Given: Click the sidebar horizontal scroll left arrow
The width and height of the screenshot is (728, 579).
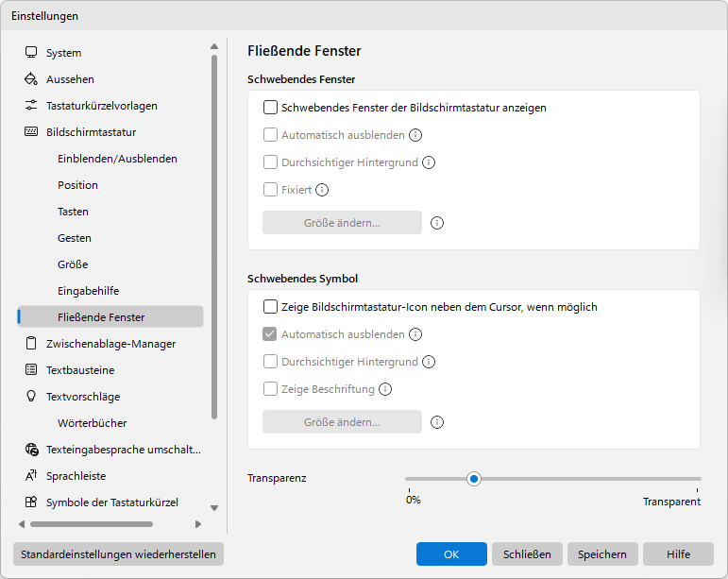Looking at the screenshot, I should pos(22,524).
